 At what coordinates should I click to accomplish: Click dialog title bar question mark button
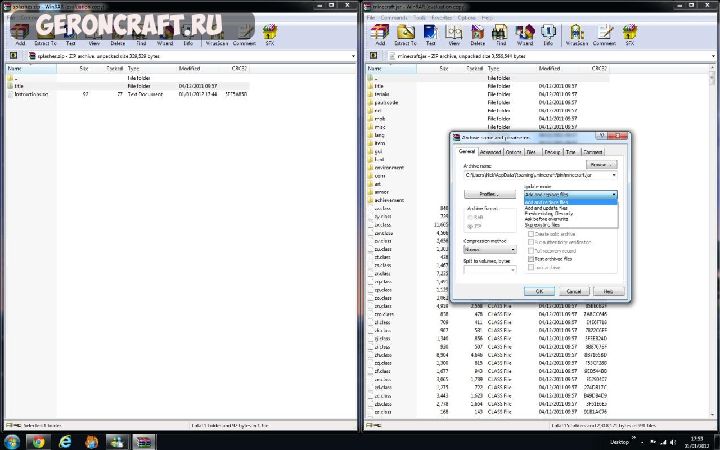(601, 136)
